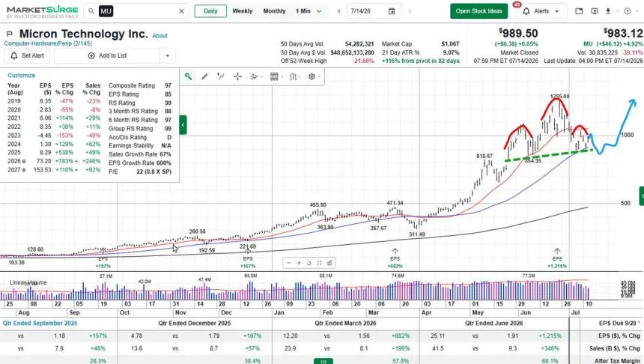Click Add to List button
The width and height of the screenshot is (644, 364).
point(107,55)
